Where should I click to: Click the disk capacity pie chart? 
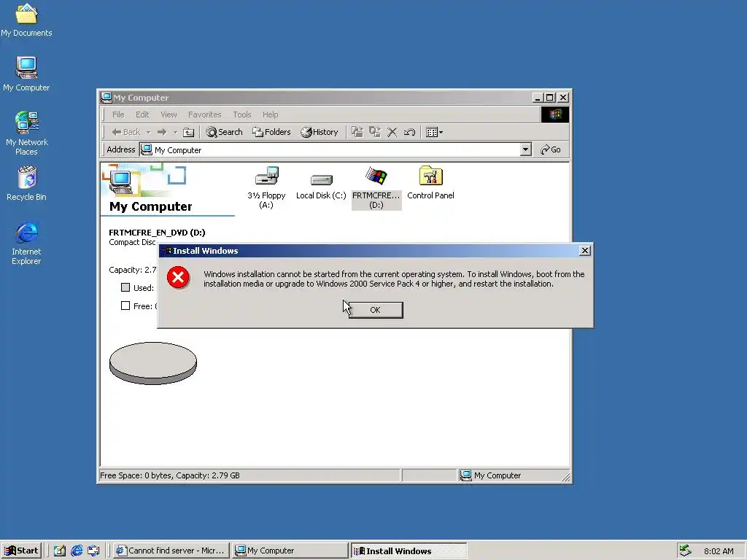click(153, 363)
